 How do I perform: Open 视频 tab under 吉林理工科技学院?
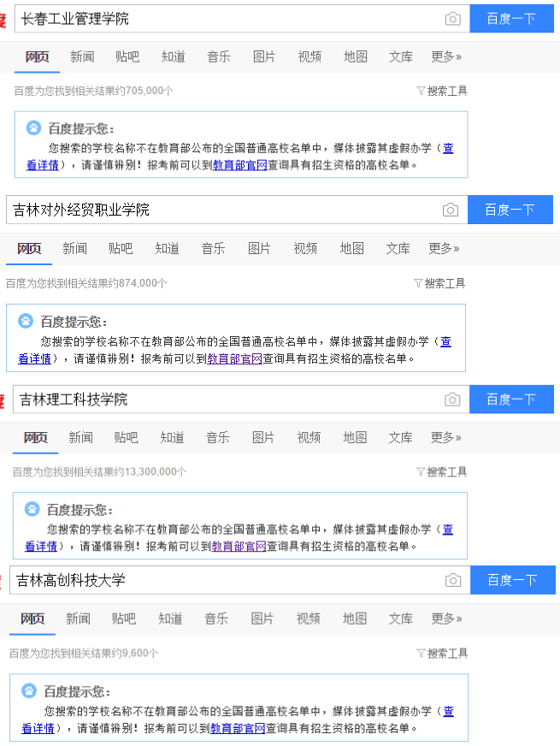click(309, 437)
